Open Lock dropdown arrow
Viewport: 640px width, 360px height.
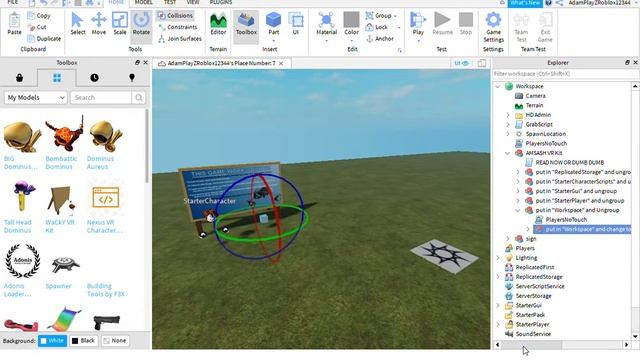399,27
